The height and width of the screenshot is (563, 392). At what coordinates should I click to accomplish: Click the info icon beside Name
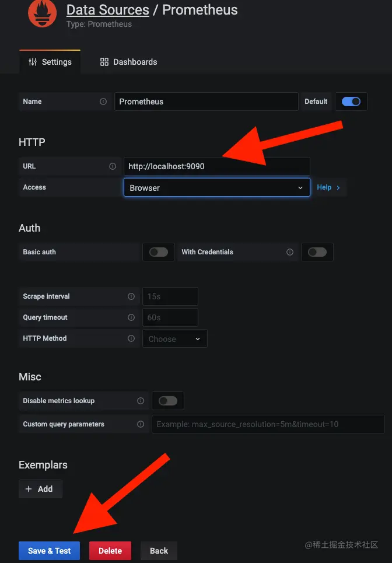(103, 102)
